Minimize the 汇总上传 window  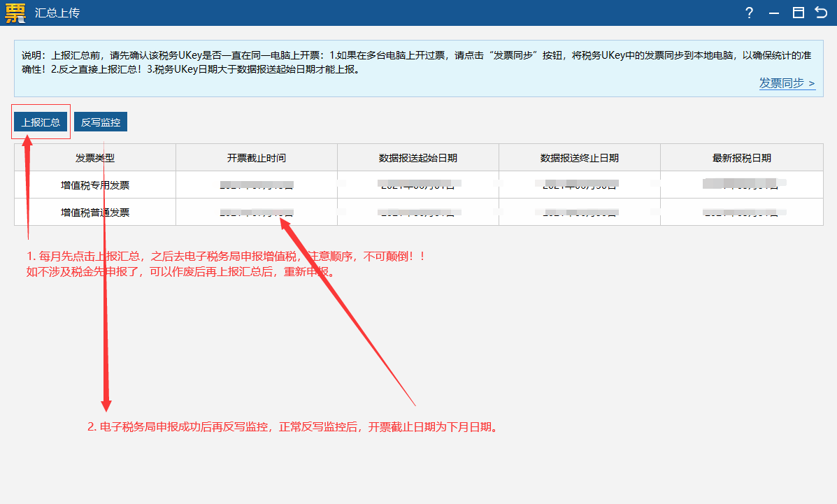[774, 13]
